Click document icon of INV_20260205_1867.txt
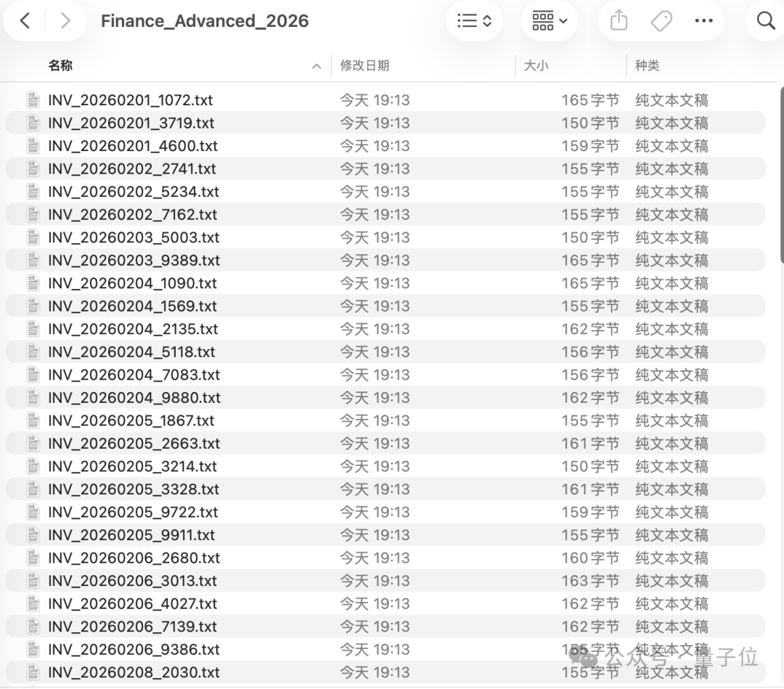This screenshot has height=689, width=784. [33, 420]
